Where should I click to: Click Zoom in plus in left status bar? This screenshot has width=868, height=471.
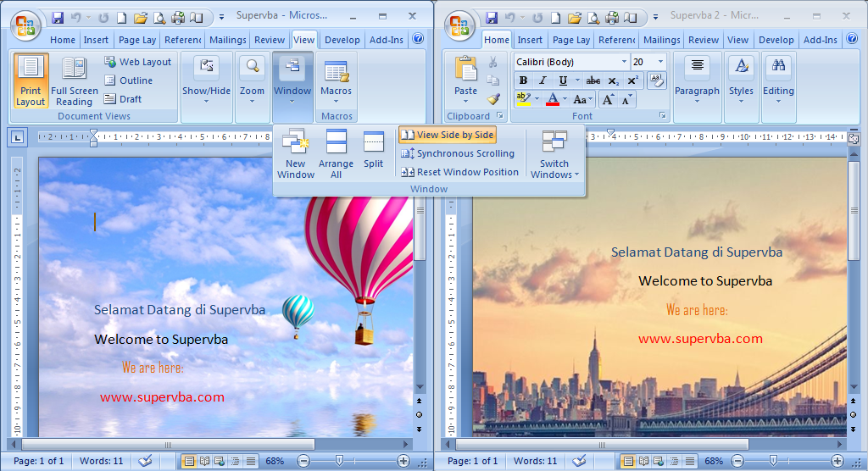coord(403,461)
